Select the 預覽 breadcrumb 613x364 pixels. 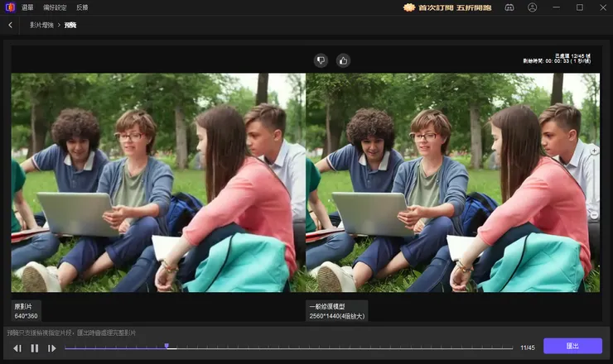click(70, 25)
